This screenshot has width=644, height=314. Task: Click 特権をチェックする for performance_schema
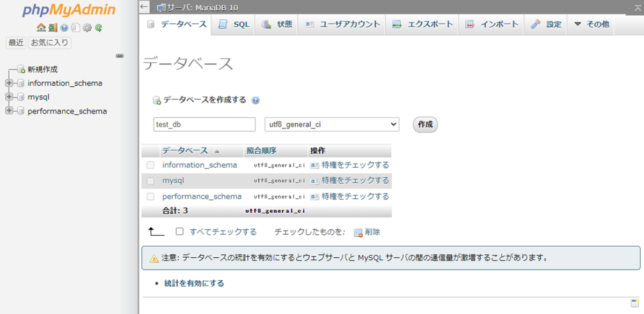coord(355,197)
